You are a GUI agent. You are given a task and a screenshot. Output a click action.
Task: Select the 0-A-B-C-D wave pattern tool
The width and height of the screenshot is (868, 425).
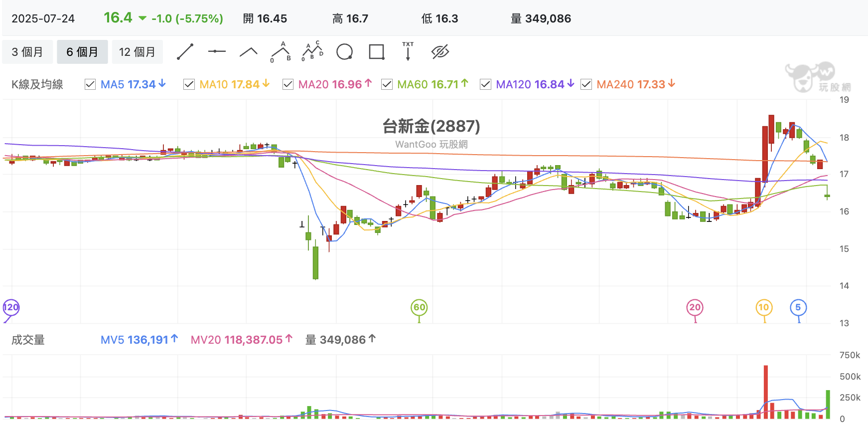(x=312, y=51)
